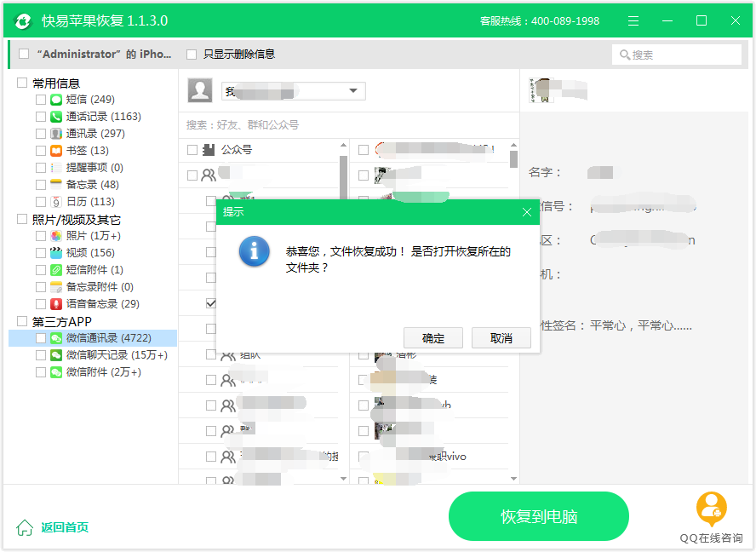Click the down arrow of groups list scrollbar

coord(344,479)
